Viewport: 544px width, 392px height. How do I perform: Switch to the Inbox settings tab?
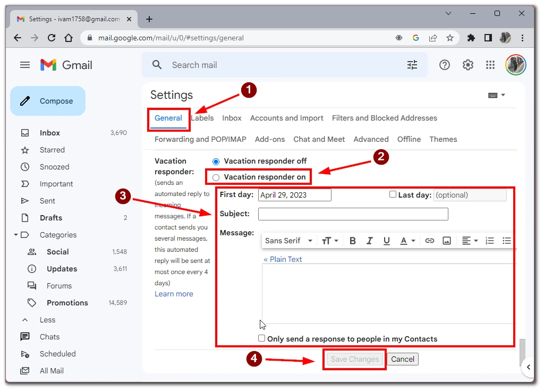pyautogui.click(x=232, y=118)
